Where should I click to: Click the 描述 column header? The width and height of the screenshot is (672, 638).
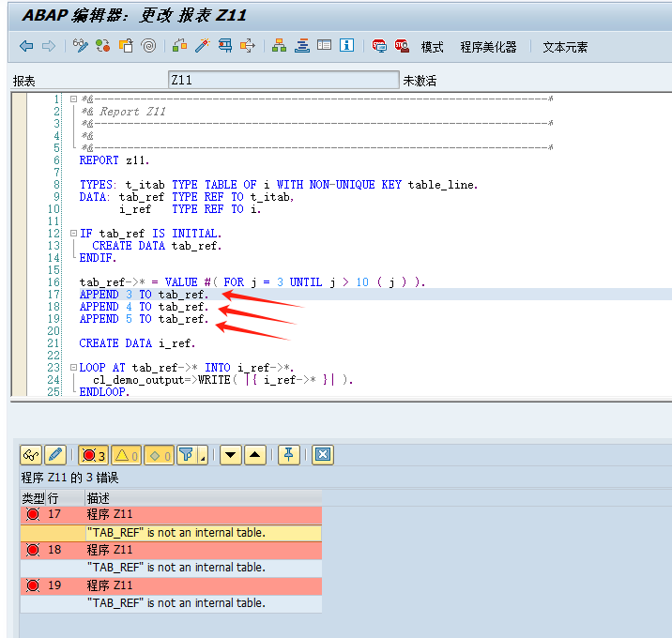[204, 498]
